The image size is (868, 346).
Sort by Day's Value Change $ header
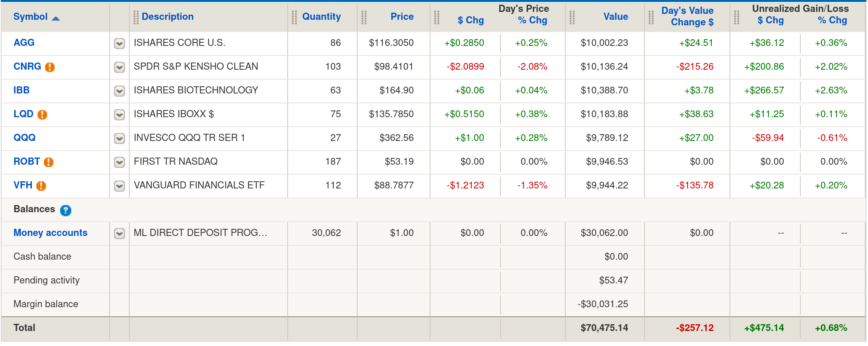[x=688, y=17]
